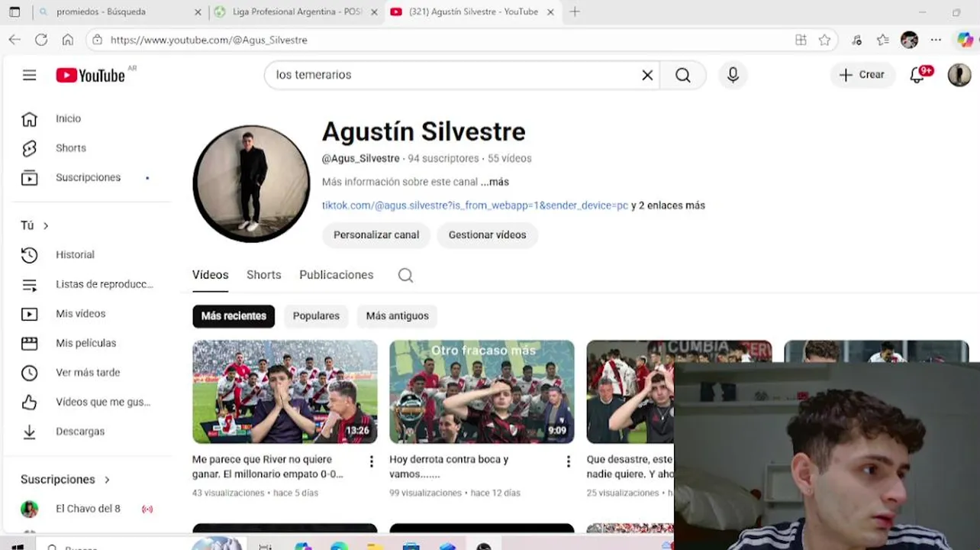Image resolution: width=980 pixels, height=550 pixels.
Task: Open the split screen apps icon
Action: click(801, 40)
